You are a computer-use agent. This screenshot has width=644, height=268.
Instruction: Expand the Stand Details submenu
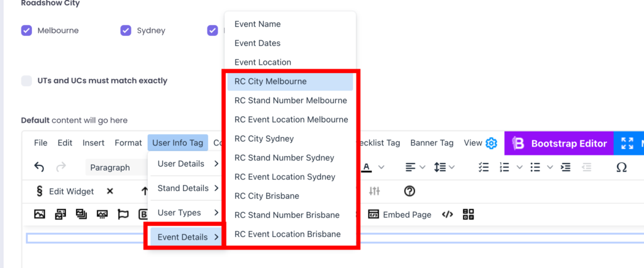[186, 188]
